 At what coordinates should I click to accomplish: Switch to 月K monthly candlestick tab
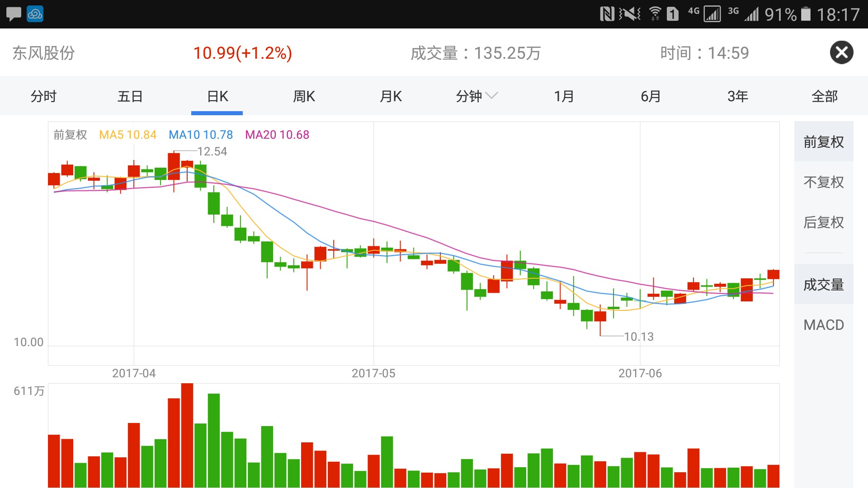[391, 96]
